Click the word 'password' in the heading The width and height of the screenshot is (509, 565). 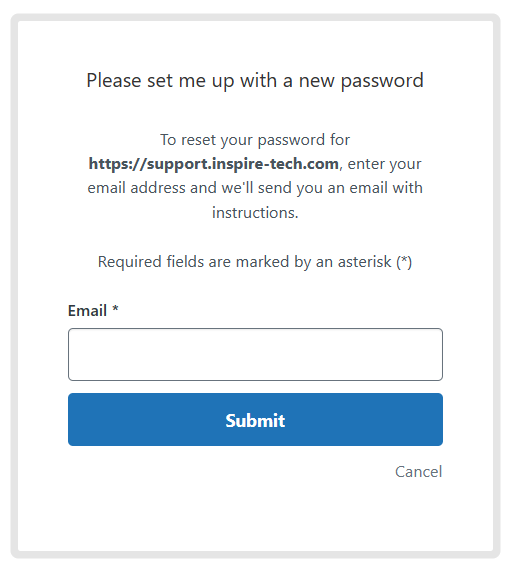[382, 81]
